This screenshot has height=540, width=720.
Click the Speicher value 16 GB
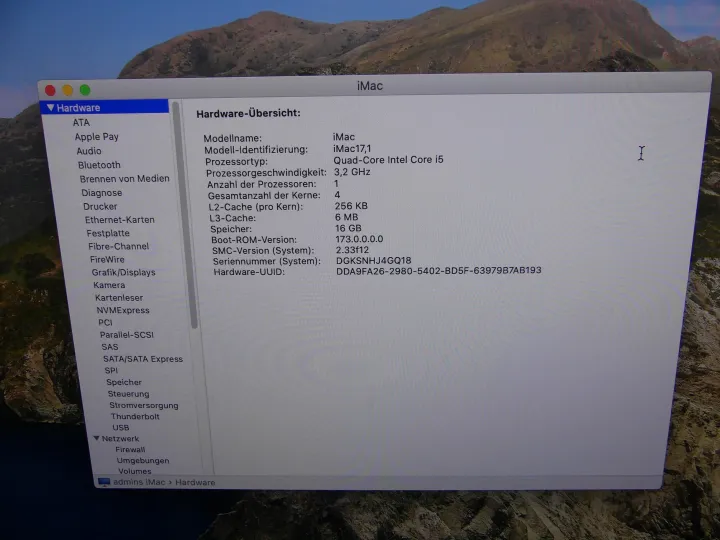tap(349, 228)
